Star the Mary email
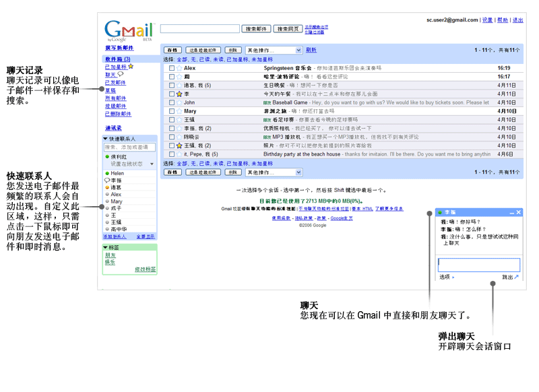Image resolution: width=539 pixels, height=392 pixels. (x=179, y=111)
